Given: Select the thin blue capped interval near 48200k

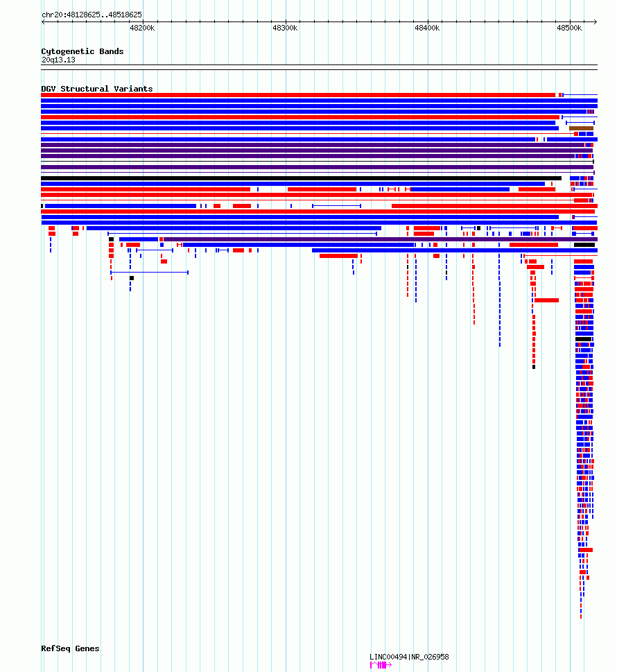Looking at the screenshot, I should tap(150, 272).
